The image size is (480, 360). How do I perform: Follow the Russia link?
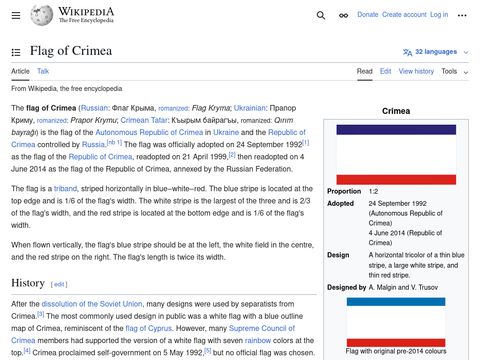[x=93, y=144]
